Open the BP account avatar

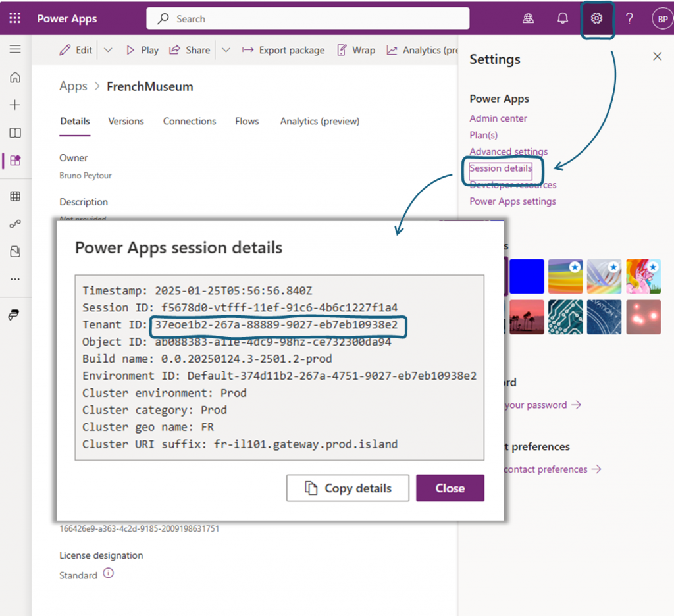(661, 19)
